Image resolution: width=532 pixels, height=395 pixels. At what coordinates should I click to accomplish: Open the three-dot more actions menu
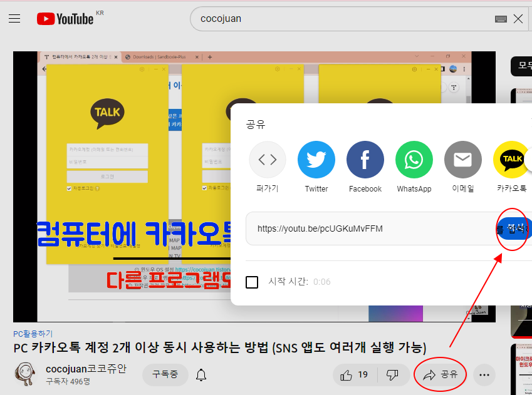pyautogui.click(x=484, y=375)
